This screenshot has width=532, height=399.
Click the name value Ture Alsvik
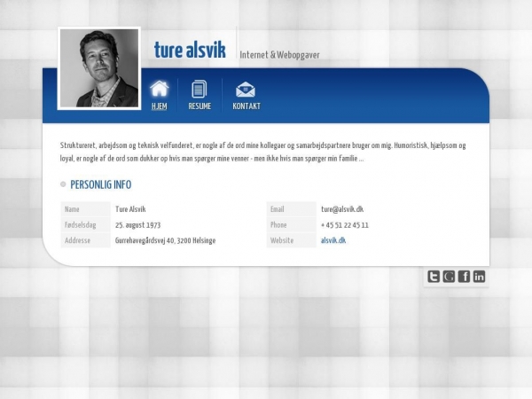pyautogui.click(x=130, y=209)
